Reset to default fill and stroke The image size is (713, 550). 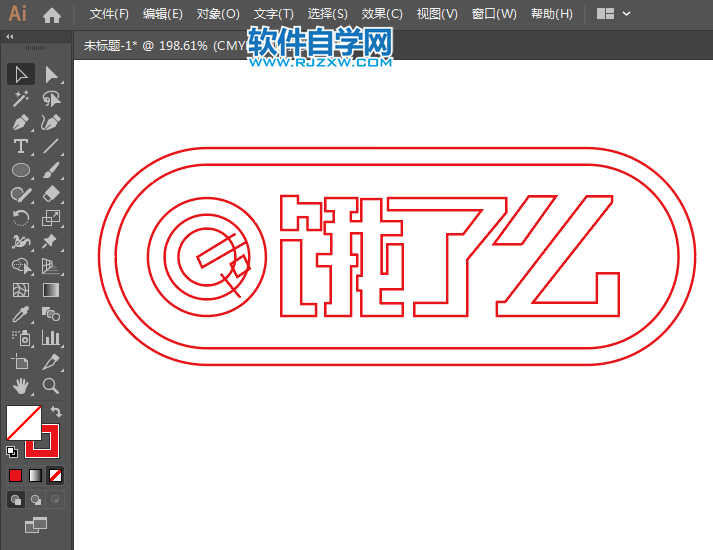[x=11, y=451]
